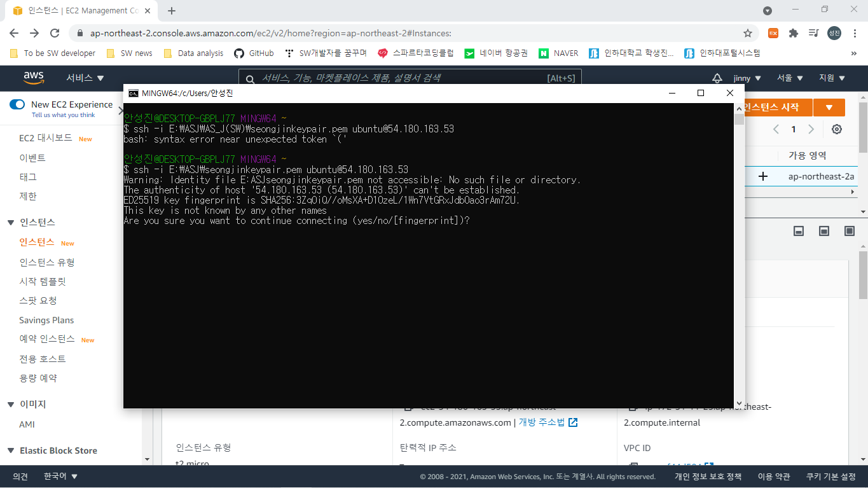Open the 한국어 language dropdown
The width and height of the screenshot is (868, 488).
click(x=60, y=477)
